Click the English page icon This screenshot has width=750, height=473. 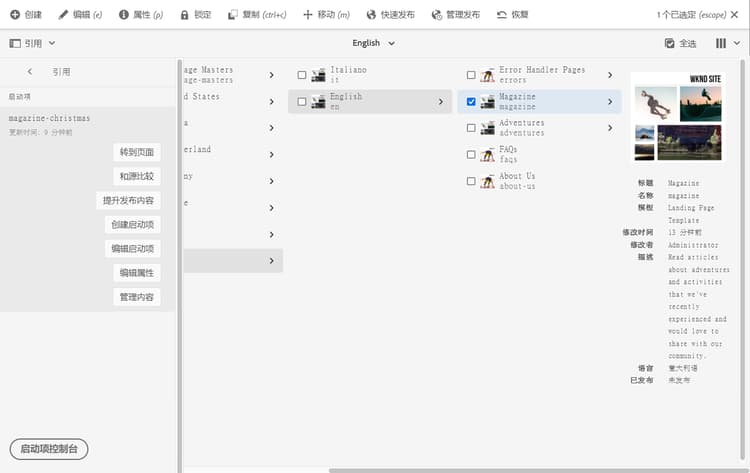pos(319,101)
